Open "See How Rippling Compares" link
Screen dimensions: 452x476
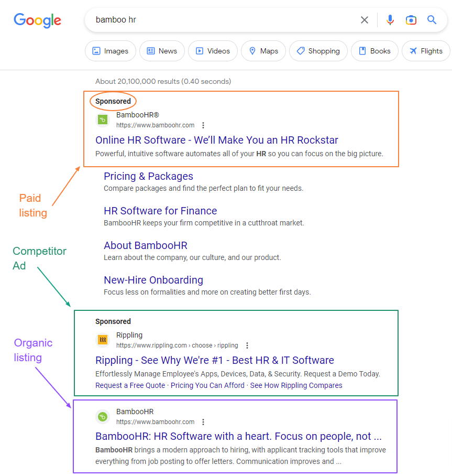point(296,385)
